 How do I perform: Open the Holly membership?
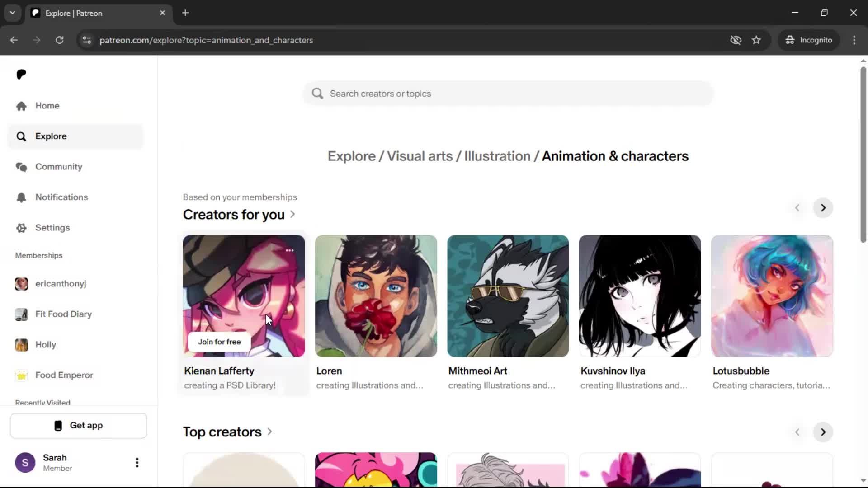(x=75, y=345)
